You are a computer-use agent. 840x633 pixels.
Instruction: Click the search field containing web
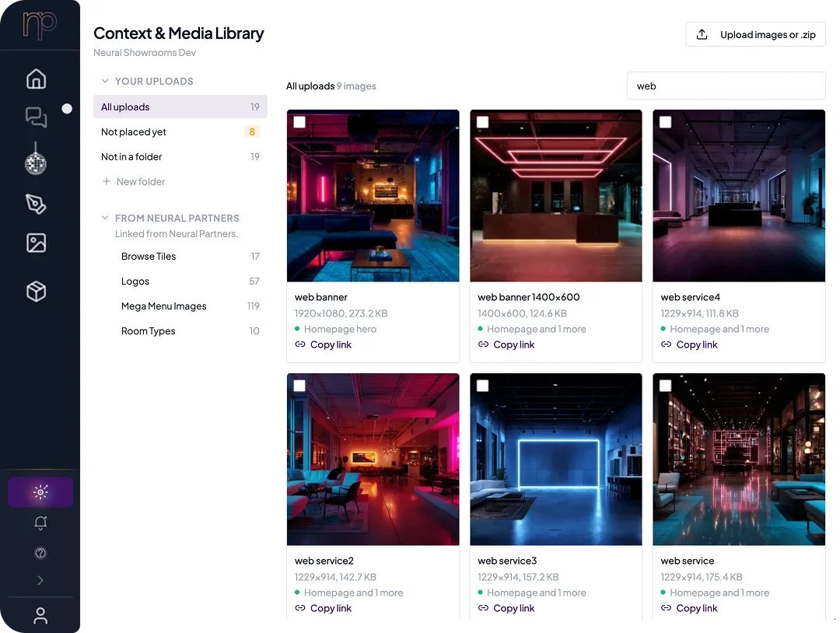pos(726,86)
